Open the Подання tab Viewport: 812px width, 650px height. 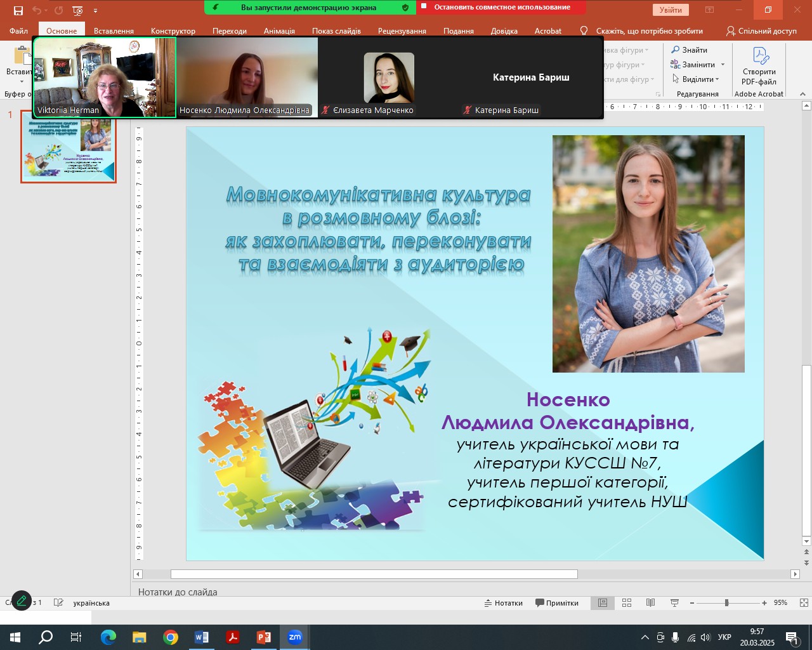[x=459, y=30]
